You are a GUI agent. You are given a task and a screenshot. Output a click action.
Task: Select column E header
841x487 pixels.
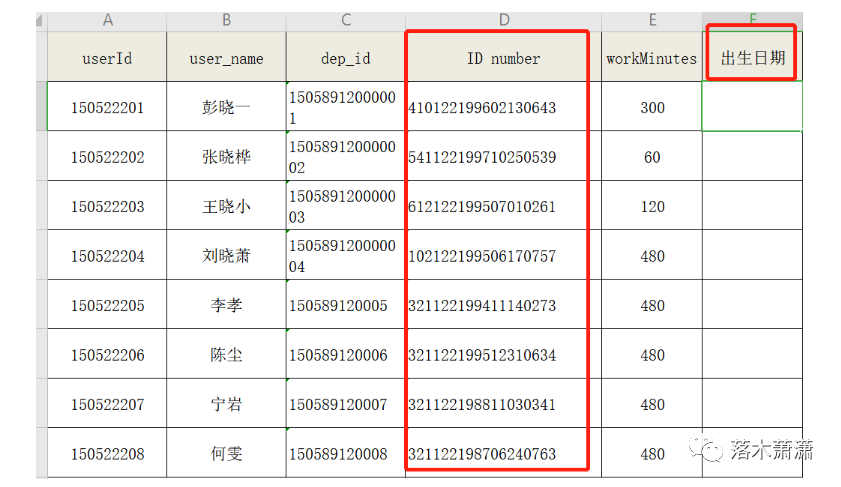click(x=652, y=21)
